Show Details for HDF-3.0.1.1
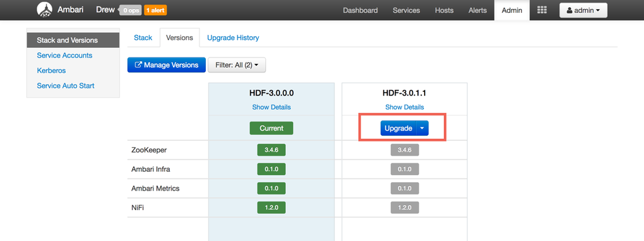The image size is (644, 241). click(405, 107)
